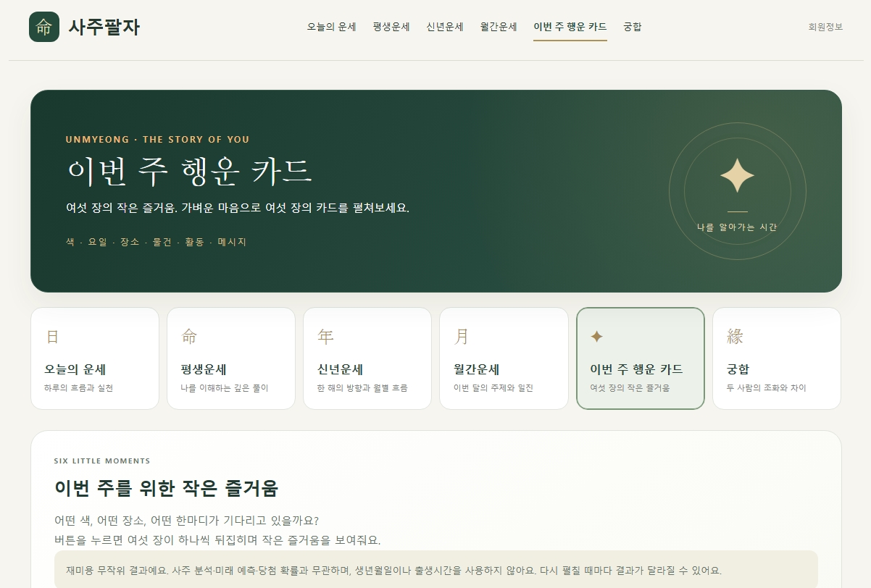This screenshot has width=871, height=588.
Task: Click the 緣 icon on 궁합 card
Action: 735,337
